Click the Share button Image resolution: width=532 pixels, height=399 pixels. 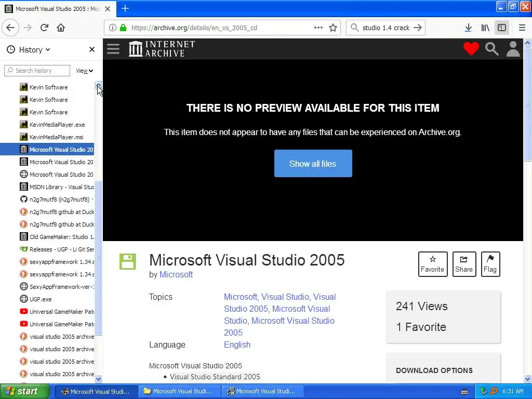coord(464,264)
